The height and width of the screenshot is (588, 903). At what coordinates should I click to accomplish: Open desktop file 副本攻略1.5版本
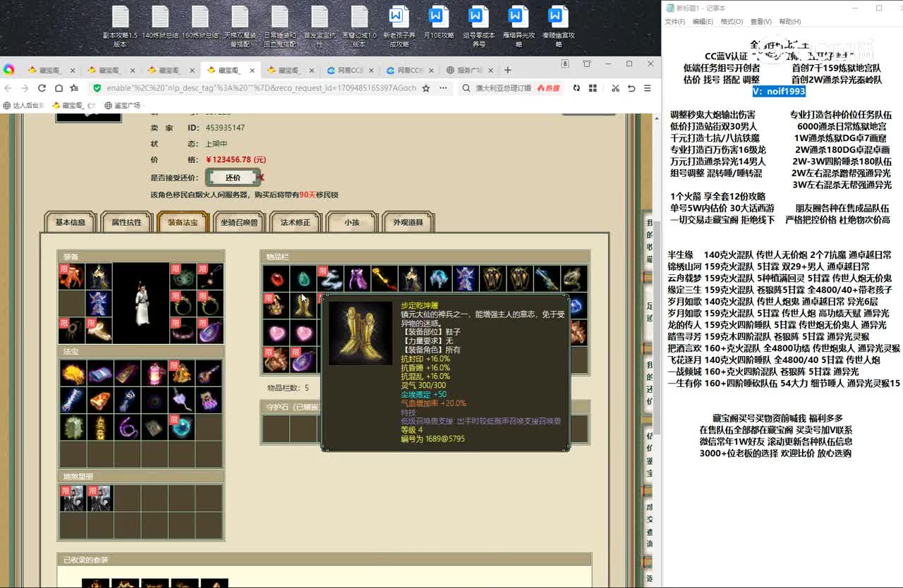pyautogui.click(x=120, y=27)
